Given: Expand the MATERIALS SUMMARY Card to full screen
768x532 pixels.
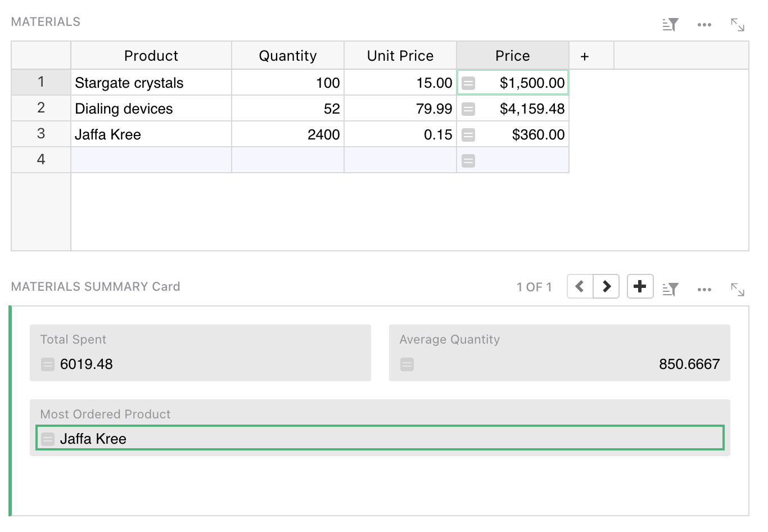Looking at the screenshot, I should [738, 289].
